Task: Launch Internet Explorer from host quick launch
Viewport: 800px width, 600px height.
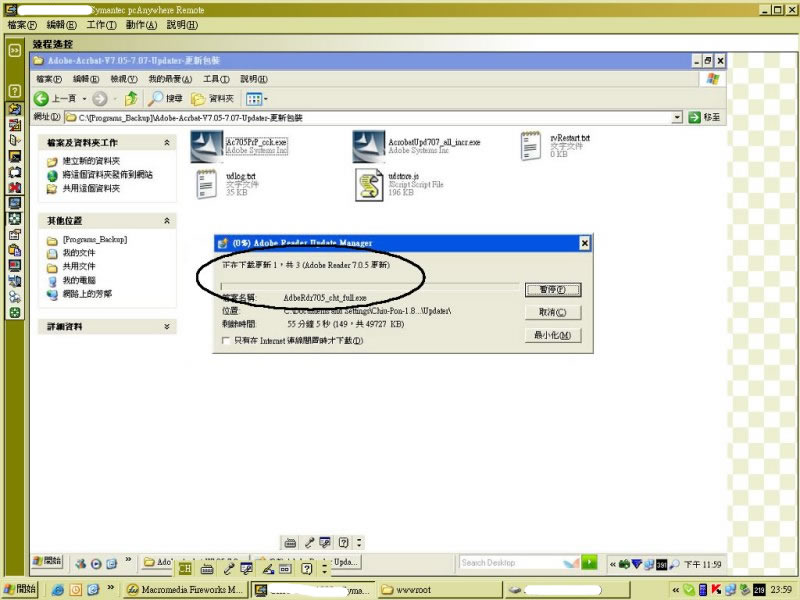Action: (x=58, y=590)
